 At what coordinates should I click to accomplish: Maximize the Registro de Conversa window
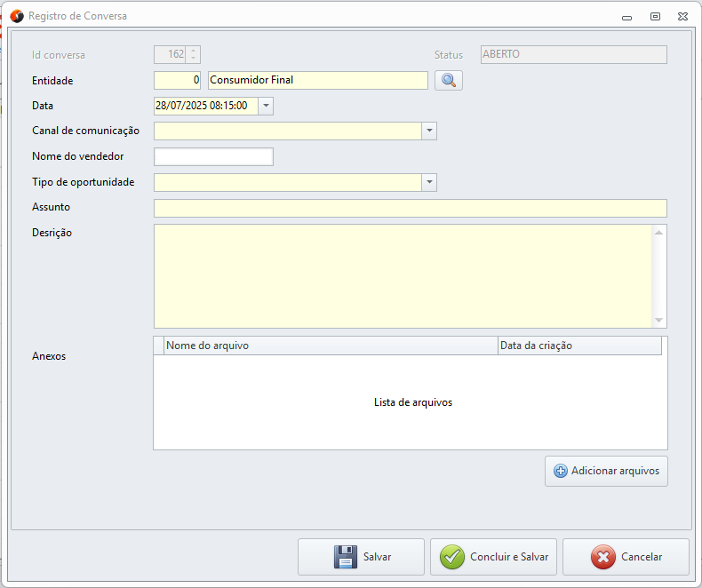[x=655, y=16]
